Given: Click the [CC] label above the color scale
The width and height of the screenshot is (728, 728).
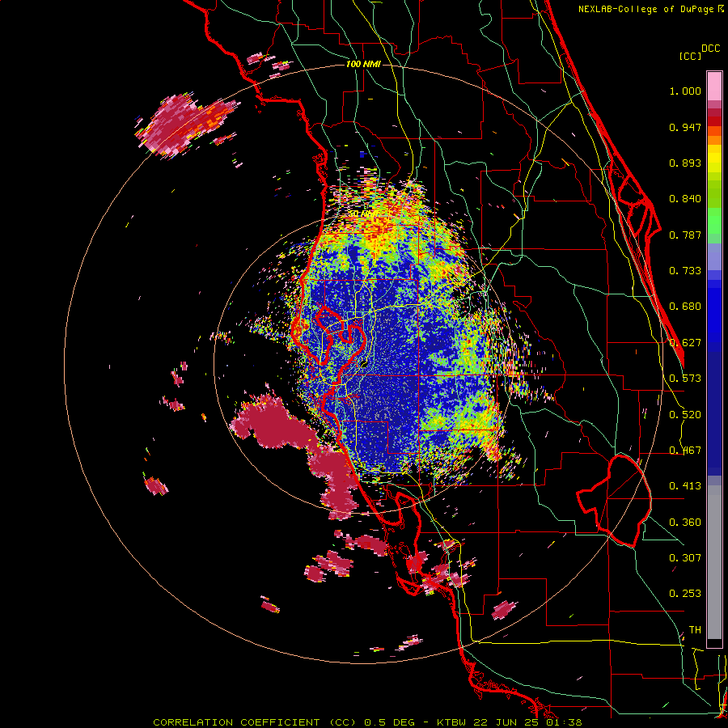Looking at the screenshot, I should click(690, 56).
